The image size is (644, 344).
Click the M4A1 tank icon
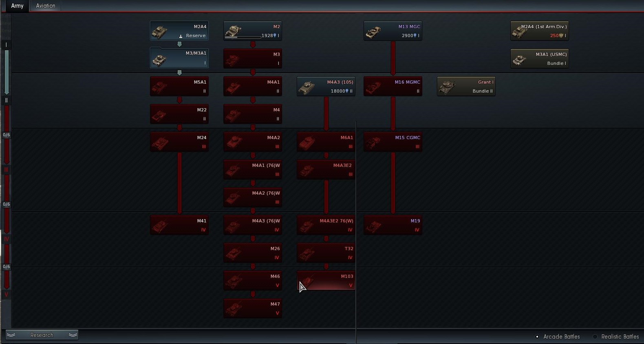[x=233, y=87]
